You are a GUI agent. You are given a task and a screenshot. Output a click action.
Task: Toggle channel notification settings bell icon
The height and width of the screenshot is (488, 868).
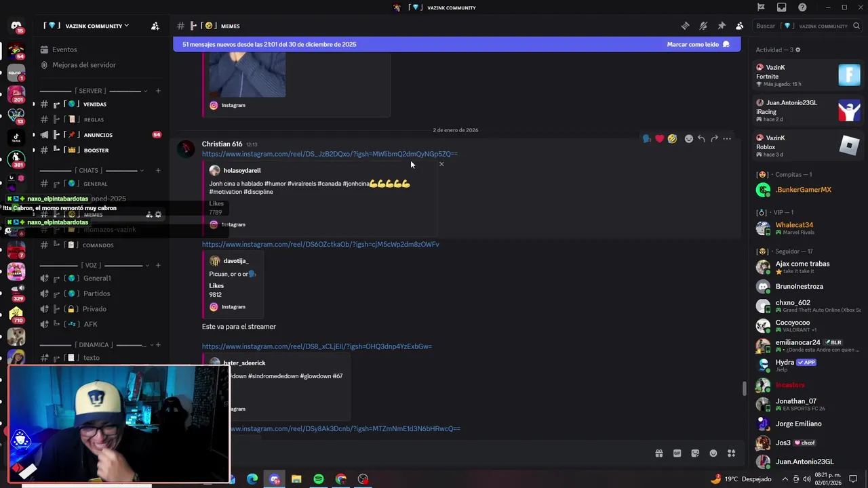(x=703, y=26)
